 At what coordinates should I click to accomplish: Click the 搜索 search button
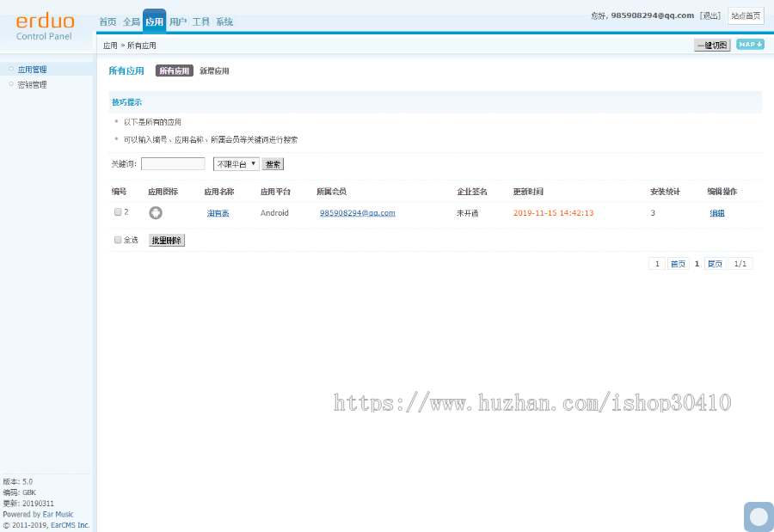click(272, 162)
